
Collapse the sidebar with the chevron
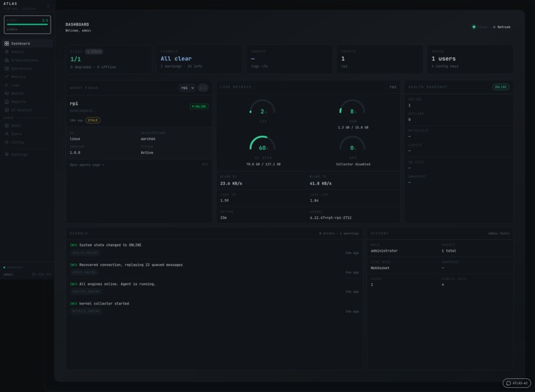pos(48,5)
